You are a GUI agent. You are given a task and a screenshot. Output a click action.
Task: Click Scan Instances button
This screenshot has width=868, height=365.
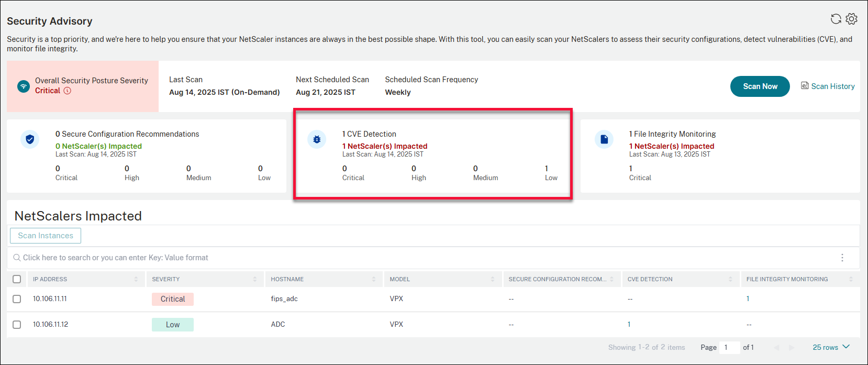pos(46,236)
